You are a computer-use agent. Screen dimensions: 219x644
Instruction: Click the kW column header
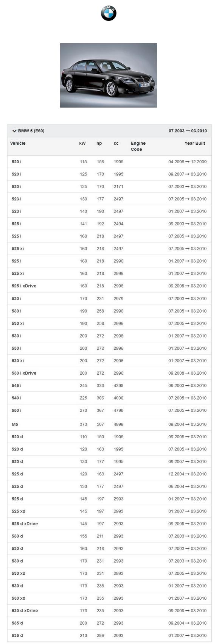[82, 143]
